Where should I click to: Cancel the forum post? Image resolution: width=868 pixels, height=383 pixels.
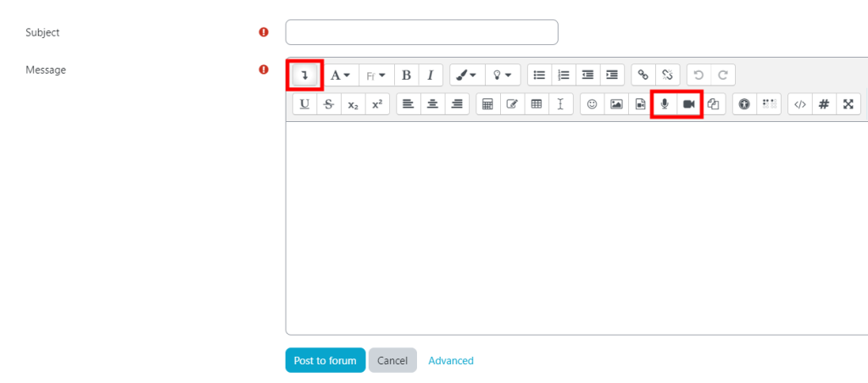click(392, 360)
